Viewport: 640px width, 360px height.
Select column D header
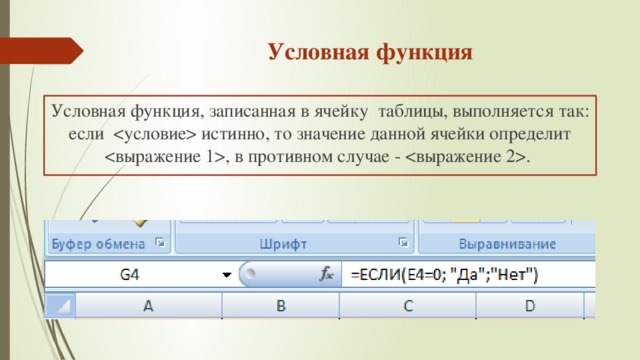tap(530, 306)
